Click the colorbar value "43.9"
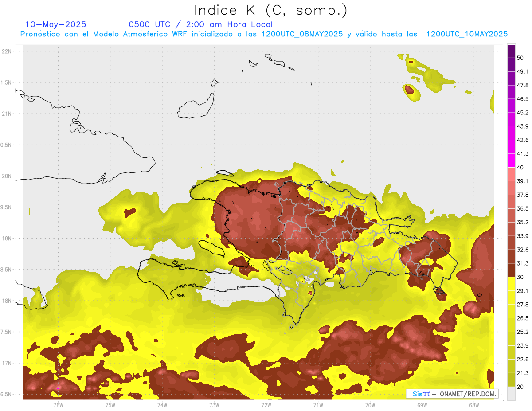The image size is (532, 411). pyautogui.click(x=523, y=126)
